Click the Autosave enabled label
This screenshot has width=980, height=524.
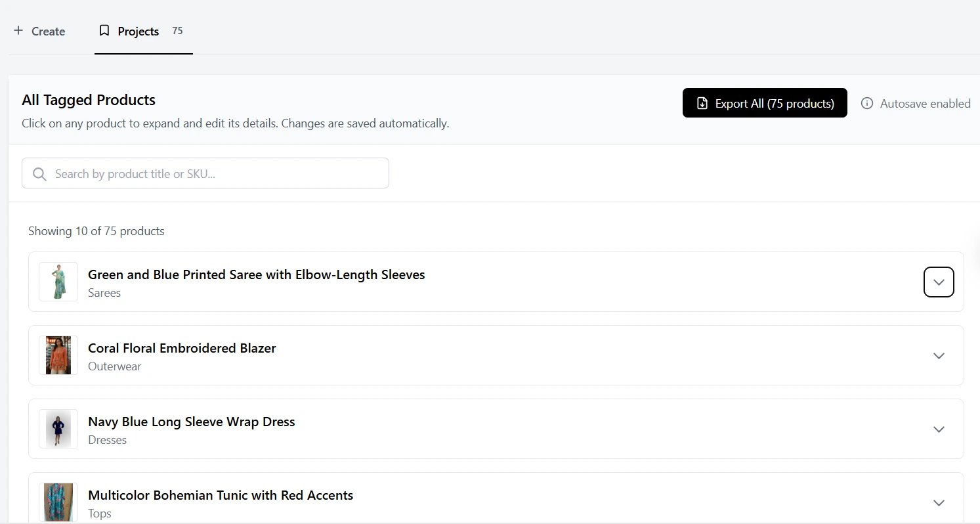point(925,103)
